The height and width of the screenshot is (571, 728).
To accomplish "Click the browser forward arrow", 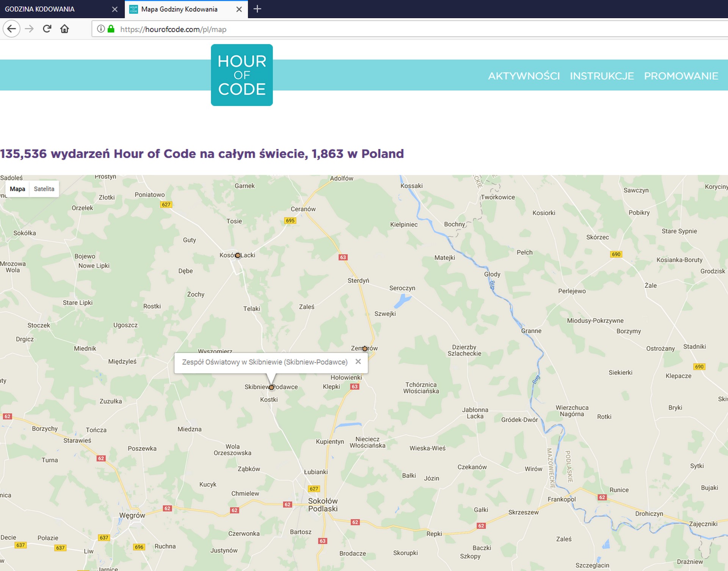I will (x=29, y=29).
